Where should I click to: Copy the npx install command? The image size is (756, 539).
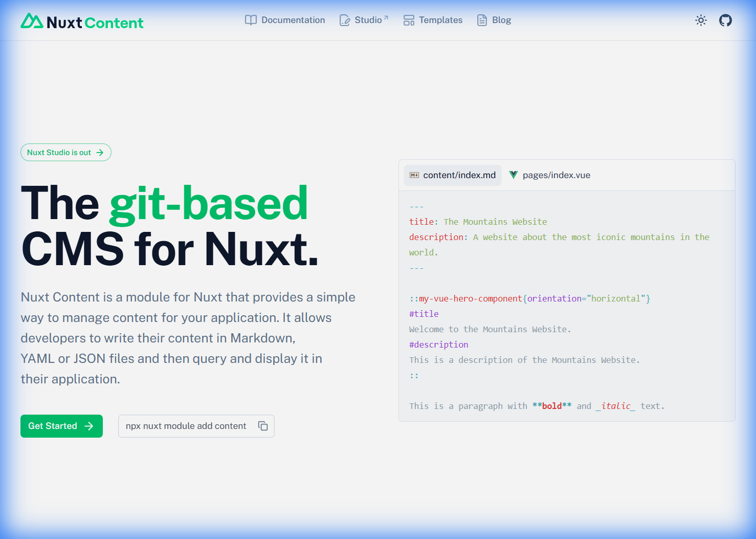[x=263, y=426]
